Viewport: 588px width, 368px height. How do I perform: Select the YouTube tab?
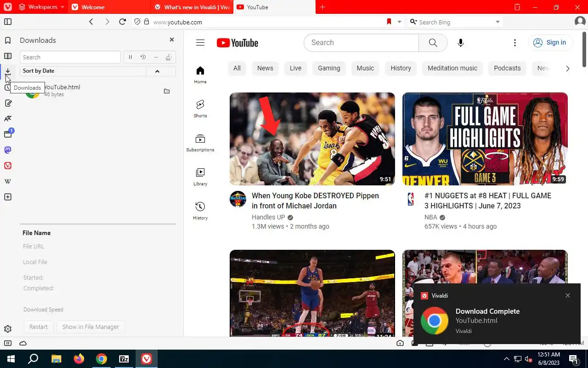pyautogui.click(x=274, y=7)
